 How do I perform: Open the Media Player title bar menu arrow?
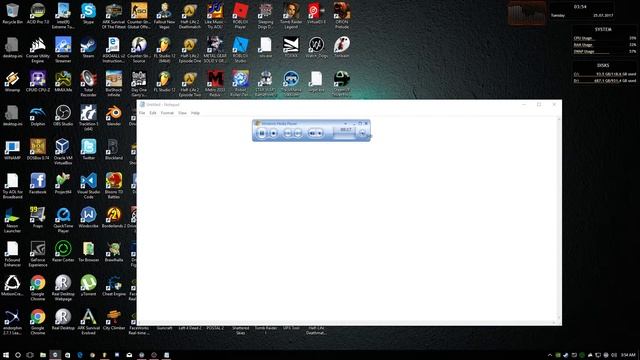(x=345, y=123)
